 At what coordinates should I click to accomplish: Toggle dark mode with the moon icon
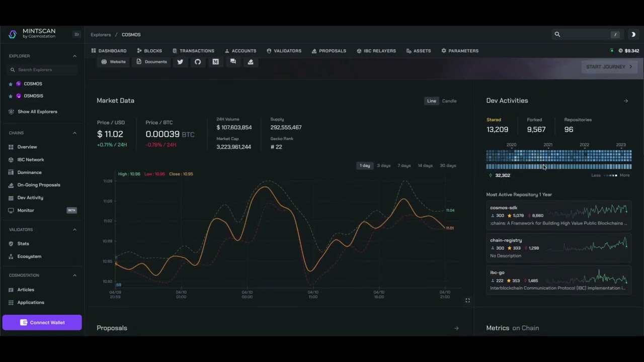point(633,35)
